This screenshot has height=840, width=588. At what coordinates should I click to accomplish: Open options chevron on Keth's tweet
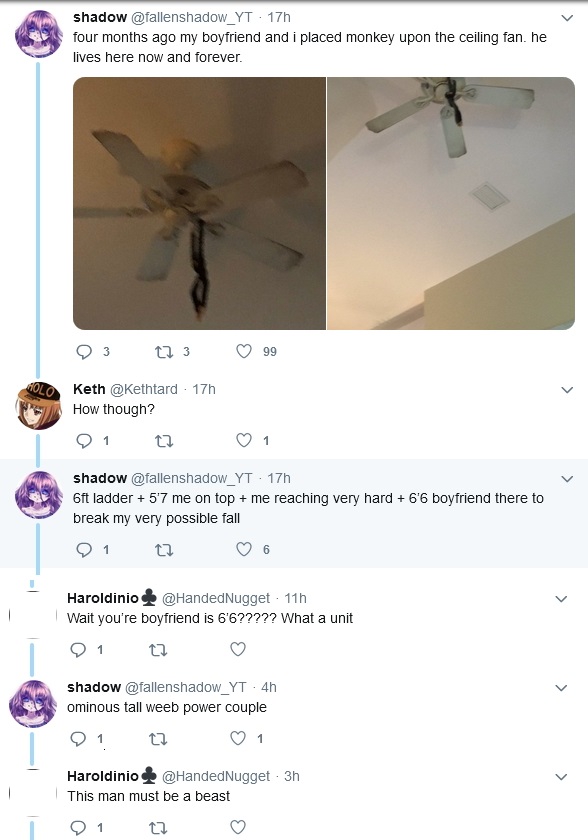(x=567, y=389)
